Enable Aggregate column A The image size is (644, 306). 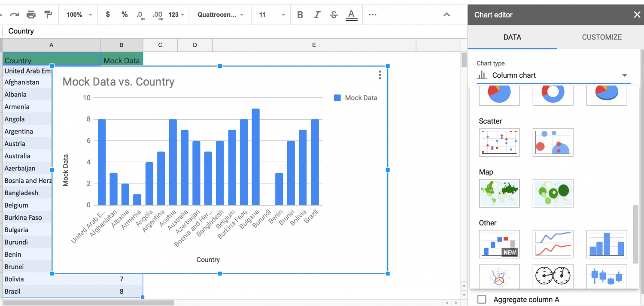click(481, 299)
